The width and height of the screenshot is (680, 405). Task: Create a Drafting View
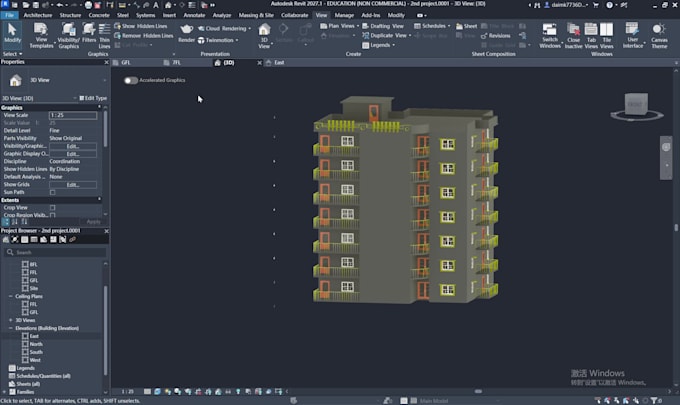coord(383,26)
